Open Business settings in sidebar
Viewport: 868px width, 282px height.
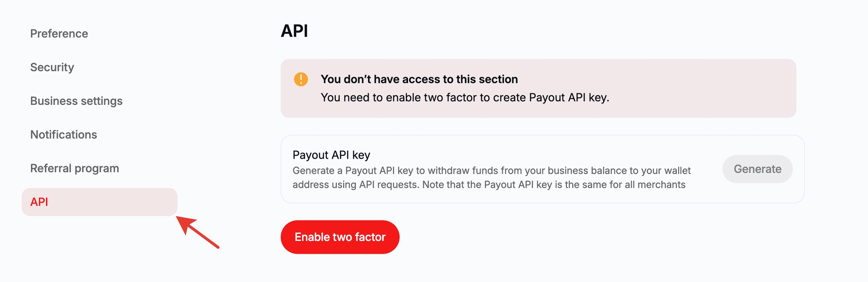(x=76, y=101)
